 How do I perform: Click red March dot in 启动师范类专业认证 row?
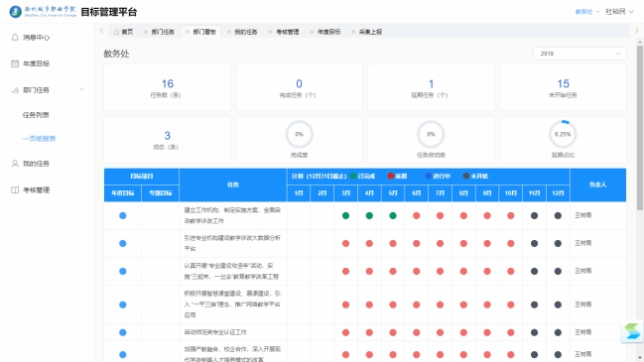click(346, 332)
